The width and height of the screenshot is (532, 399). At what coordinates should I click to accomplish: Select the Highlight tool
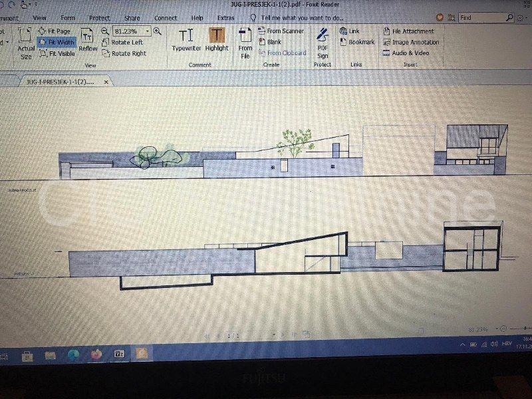click(217, 40)
